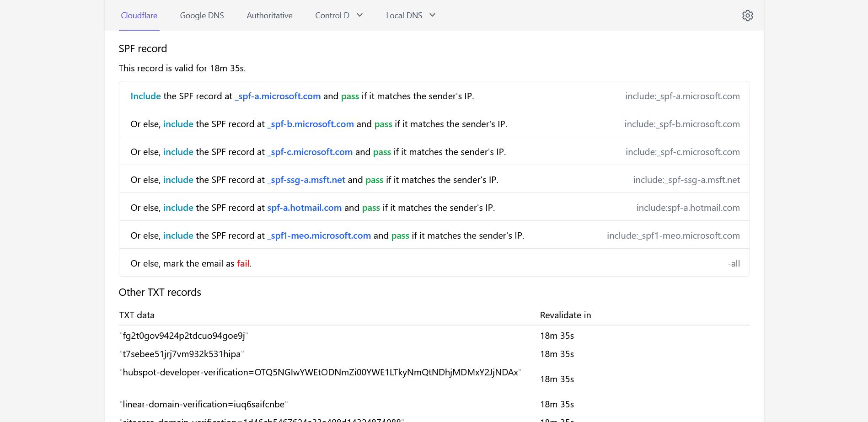The height and width of the screenshot is (422, 868).
Task: Click the first row's blue Include keyword
Action: point(145,96)
